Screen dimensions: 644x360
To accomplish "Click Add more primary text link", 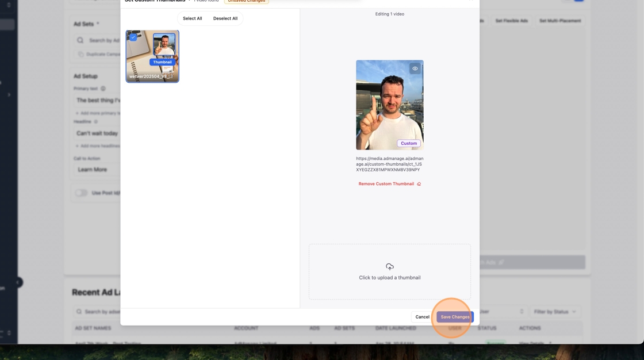I will [98, 113].
